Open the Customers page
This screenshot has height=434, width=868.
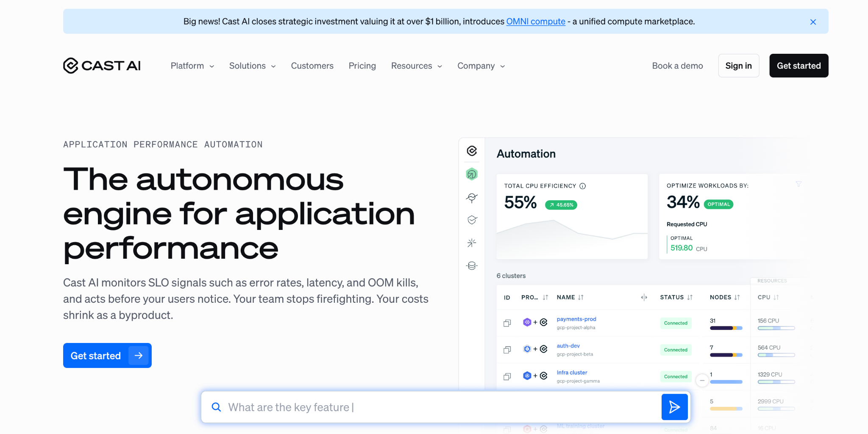pyautogui.click(x=312, y=66)
